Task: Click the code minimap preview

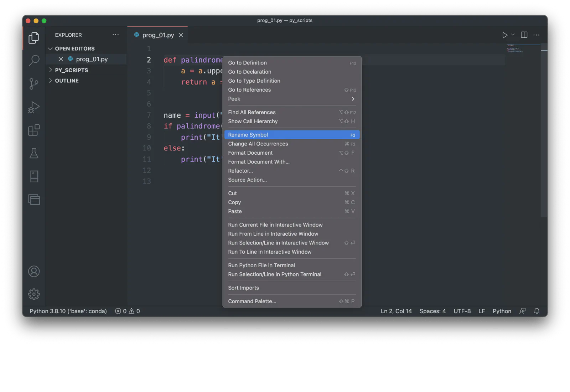Action: click(x=515, y=48)
